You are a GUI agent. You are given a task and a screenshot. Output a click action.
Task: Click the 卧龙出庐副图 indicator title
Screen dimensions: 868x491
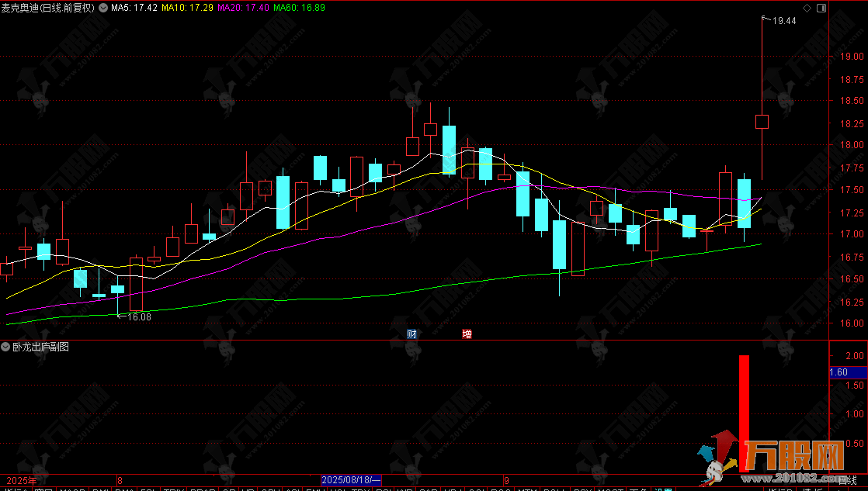(x=41, y=348)
